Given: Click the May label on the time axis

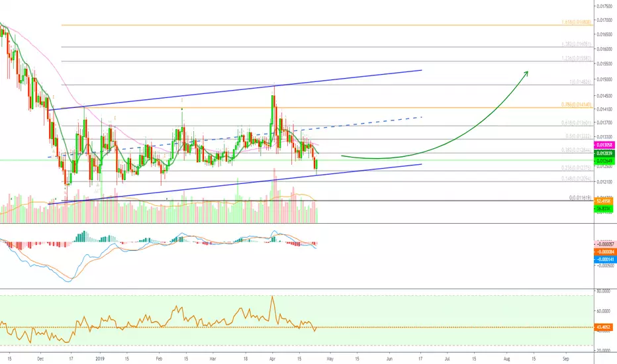Looking at the screenshot, I should 330,359.
